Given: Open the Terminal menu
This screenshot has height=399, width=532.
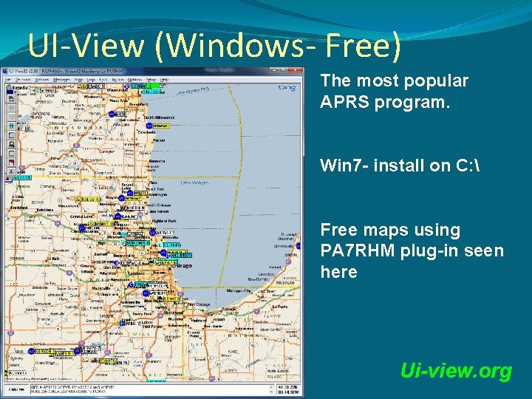Looking at the screenshot, I should coord(23,80).
